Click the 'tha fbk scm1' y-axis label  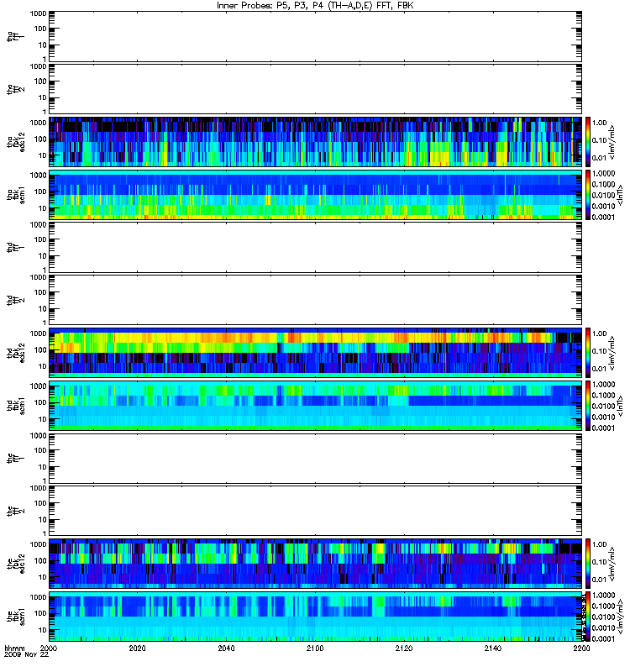(x=16, y=195)
